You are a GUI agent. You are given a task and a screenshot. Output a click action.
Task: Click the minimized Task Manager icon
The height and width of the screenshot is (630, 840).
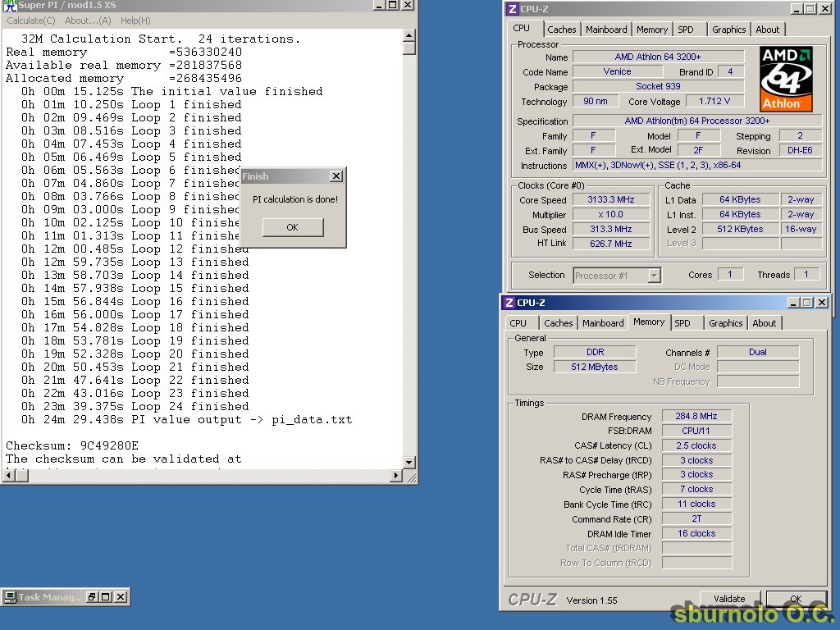(10, 597)
